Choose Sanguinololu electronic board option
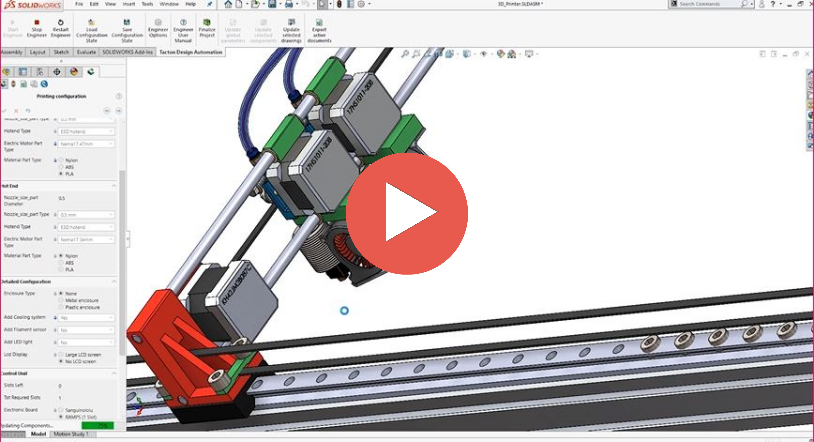 pyautogui.click(x=59, y=409)
